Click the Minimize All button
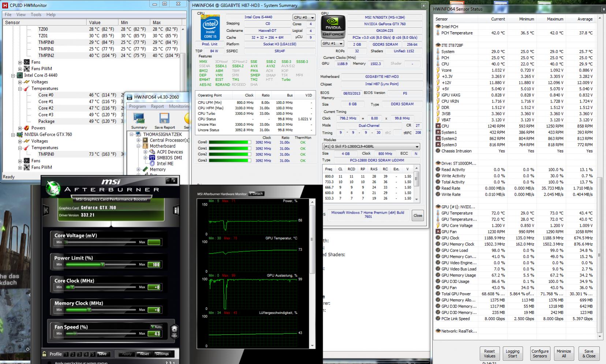606x364 pixels. click(564, 353)
